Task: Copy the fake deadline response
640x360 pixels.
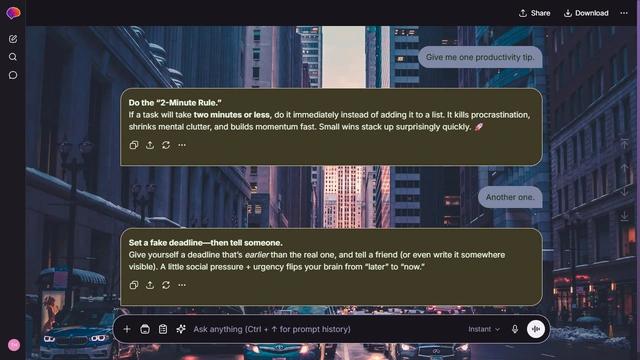Action: (x=134, y=285)
